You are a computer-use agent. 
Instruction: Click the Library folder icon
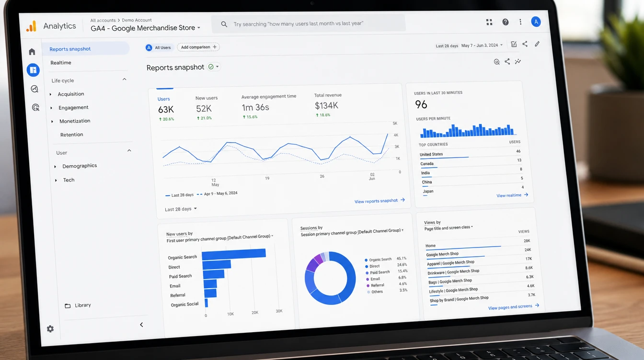pyautogui.click(x=68, y=306)
